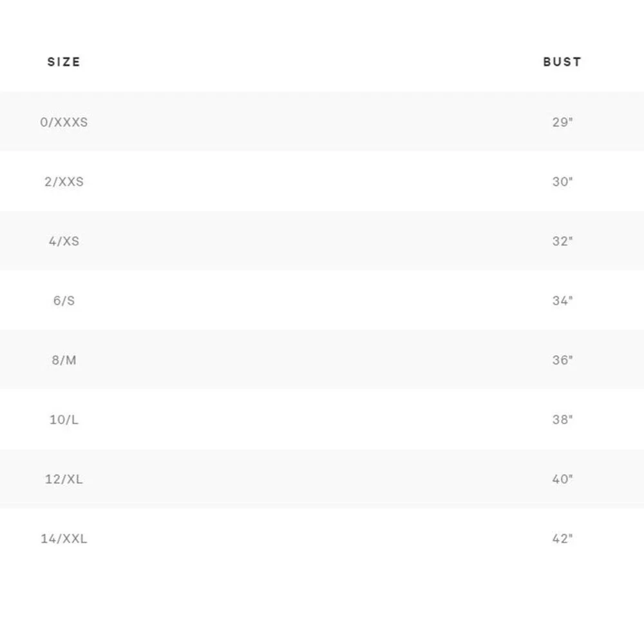Select the 6/S size label
This screenshot has width=644, height=644.
click(x=64, y=301)
